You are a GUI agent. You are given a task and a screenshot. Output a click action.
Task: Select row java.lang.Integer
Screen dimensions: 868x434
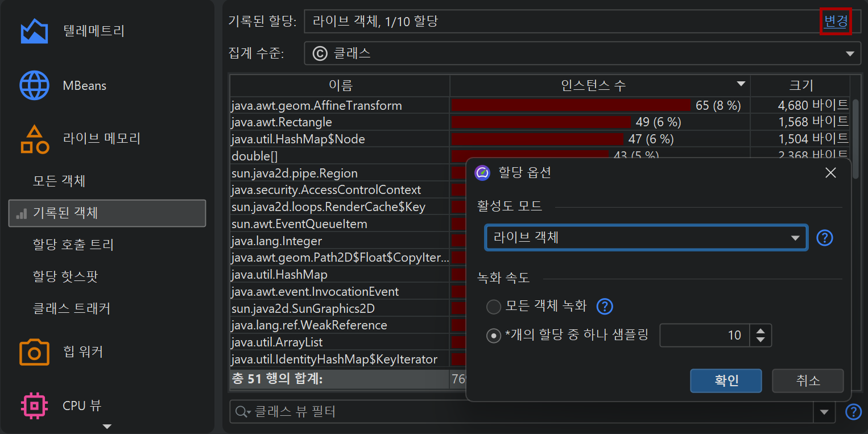[340, 241]
